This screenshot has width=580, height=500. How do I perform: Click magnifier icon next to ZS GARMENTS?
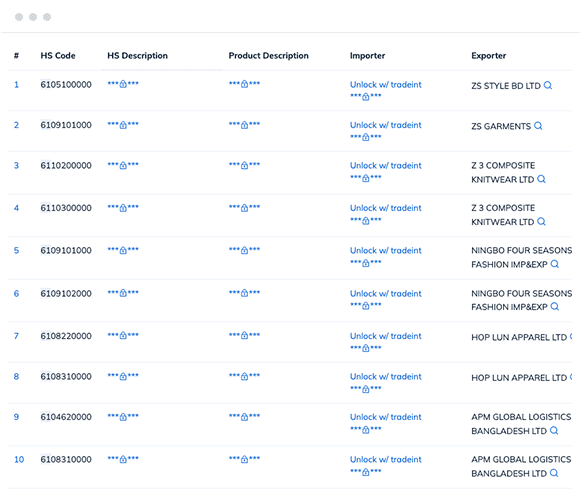point(538,126)
